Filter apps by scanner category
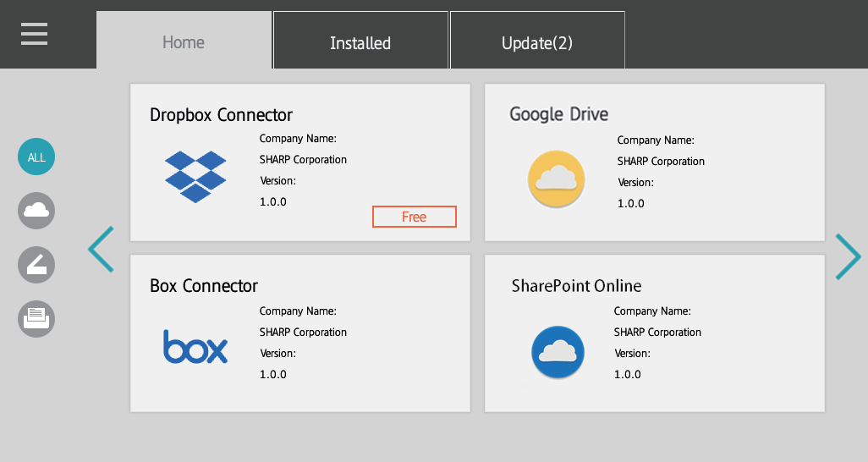 36,265
